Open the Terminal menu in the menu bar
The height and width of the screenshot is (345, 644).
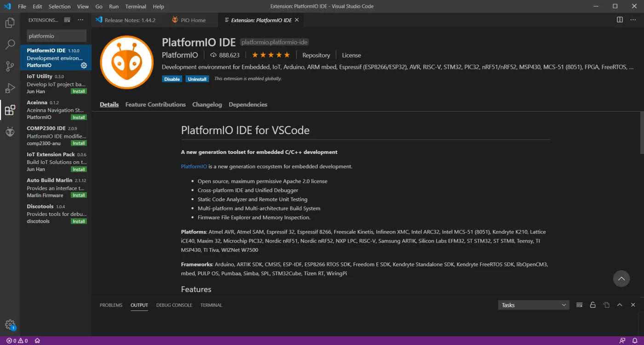(x=136, y=6)
